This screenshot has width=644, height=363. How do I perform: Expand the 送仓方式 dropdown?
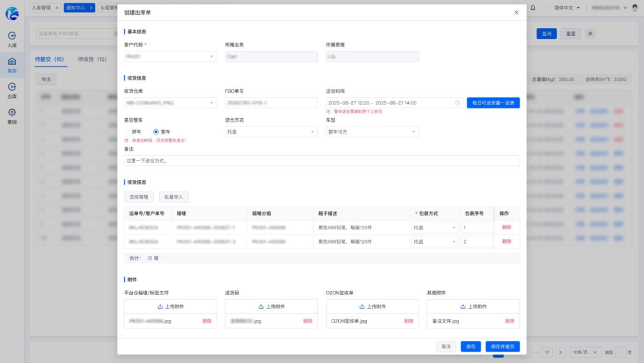(x=271, y=132)
